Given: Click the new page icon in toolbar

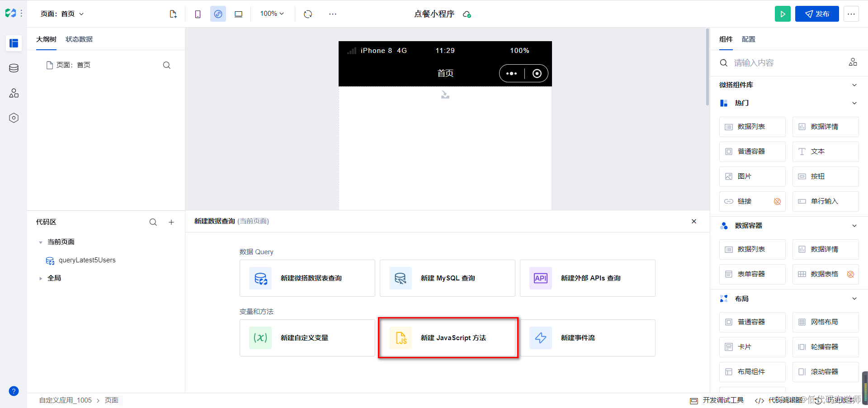Looking at the screenshot, I should pos(173,14).
